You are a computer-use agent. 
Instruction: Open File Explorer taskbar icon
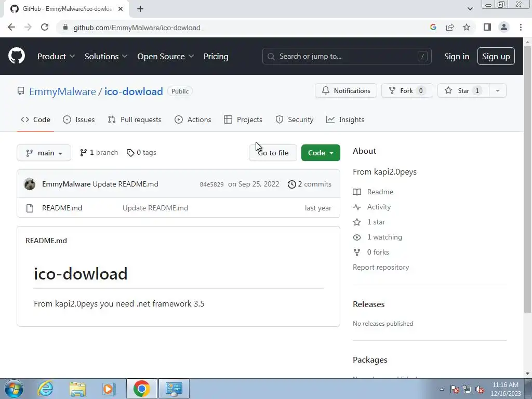point(77,389)
